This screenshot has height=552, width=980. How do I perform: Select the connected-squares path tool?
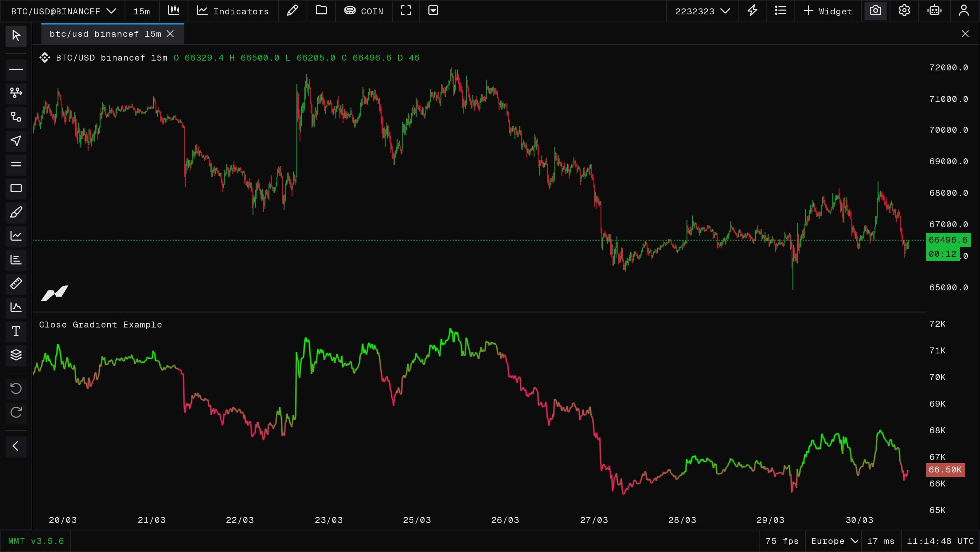(x=16, y=117)
